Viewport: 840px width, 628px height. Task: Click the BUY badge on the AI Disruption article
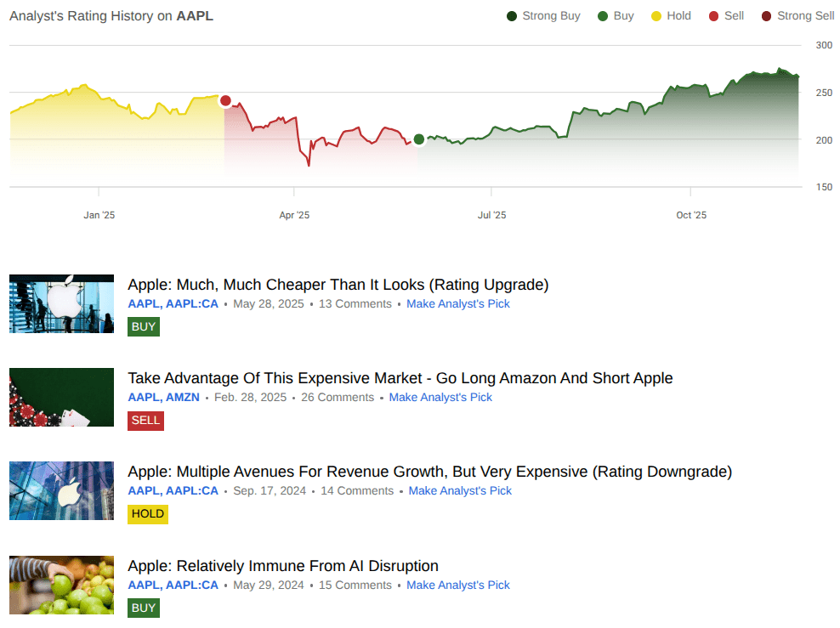143,608
